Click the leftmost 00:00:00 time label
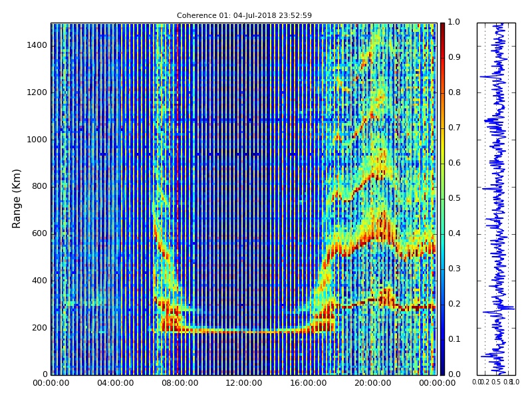Screen dimensions: 532x399 click(x=51, y=383)
